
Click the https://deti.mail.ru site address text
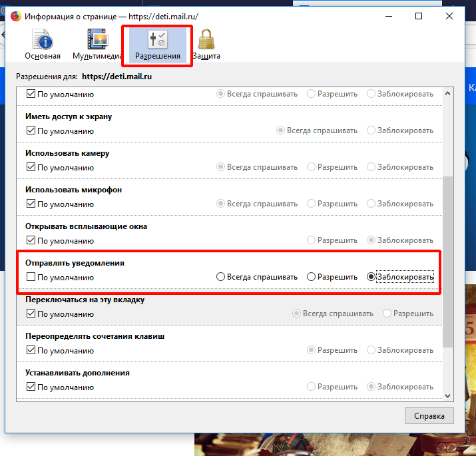pyautogui.click(x=117, y=77)
